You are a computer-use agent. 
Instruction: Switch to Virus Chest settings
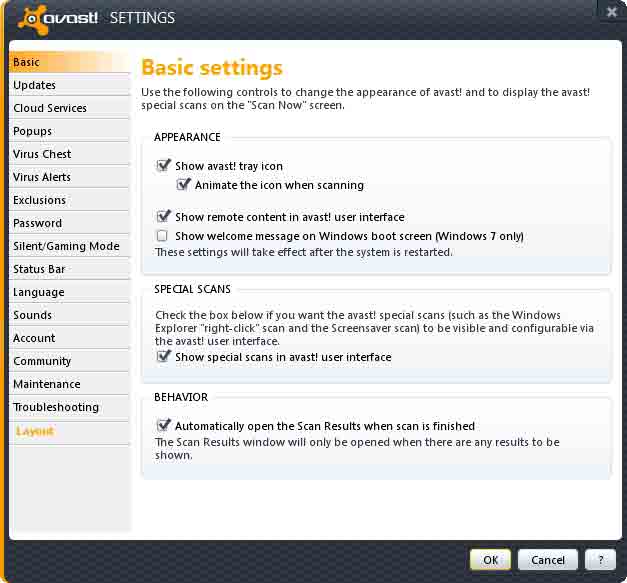click(x=69, y=154)
